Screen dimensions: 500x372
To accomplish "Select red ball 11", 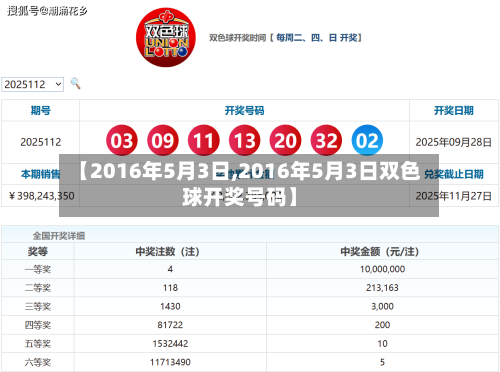I will pyautogui.click(x=204, y=140).
